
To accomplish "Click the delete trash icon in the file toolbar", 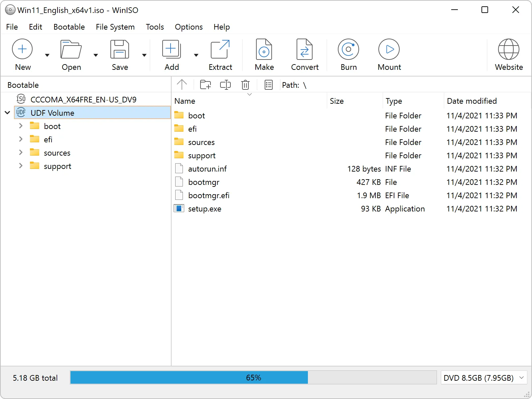I will click(x=245, y=85).
